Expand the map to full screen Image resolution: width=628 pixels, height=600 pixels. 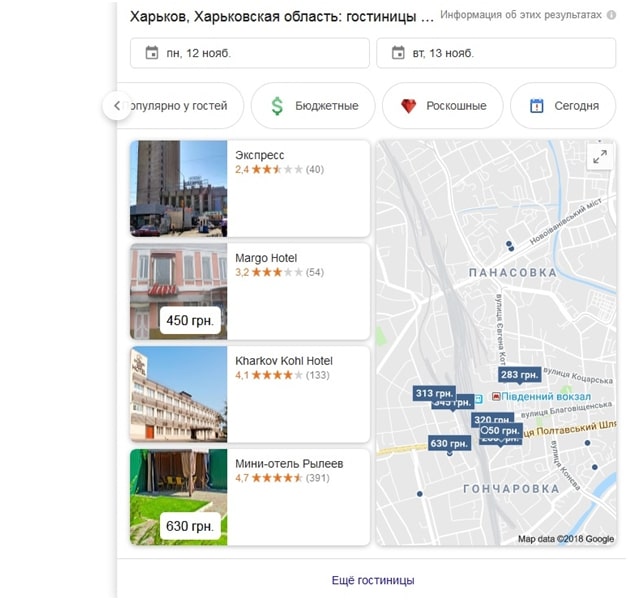[x=600, y=157]
